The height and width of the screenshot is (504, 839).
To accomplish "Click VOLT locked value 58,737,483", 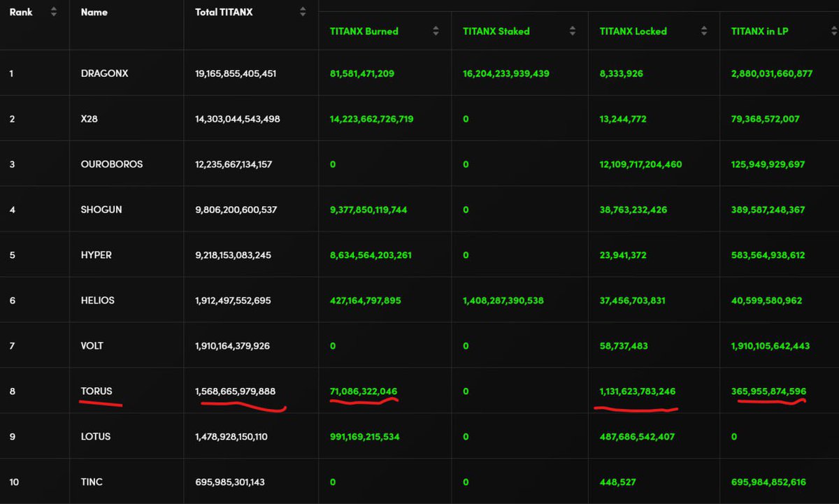I will coord(624,346).
